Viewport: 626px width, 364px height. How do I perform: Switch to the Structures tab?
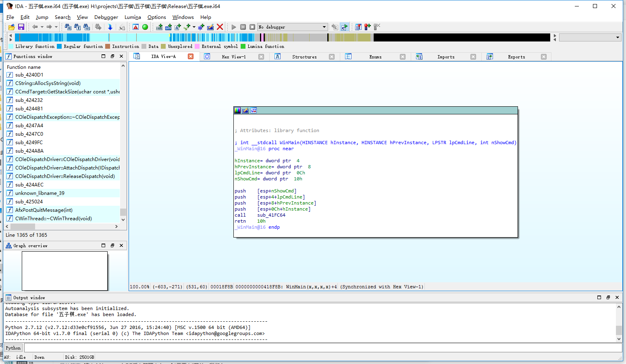pos(304,57)
